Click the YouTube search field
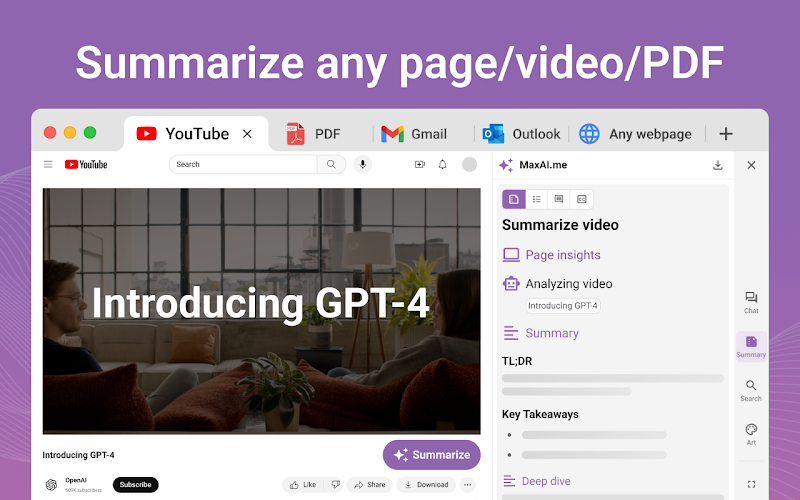Image resolution: width=800 pixels, height=500 pixels. [x=243, y=164]
